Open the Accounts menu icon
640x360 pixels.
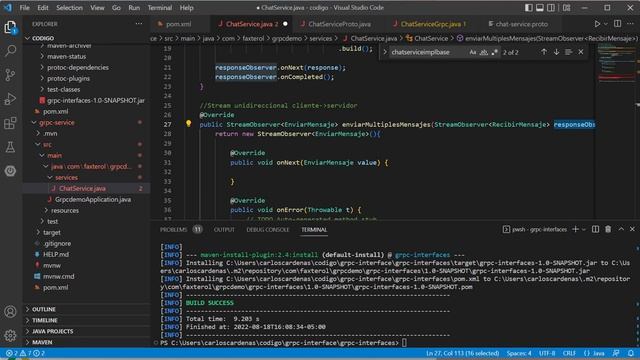tap(10, 312)
